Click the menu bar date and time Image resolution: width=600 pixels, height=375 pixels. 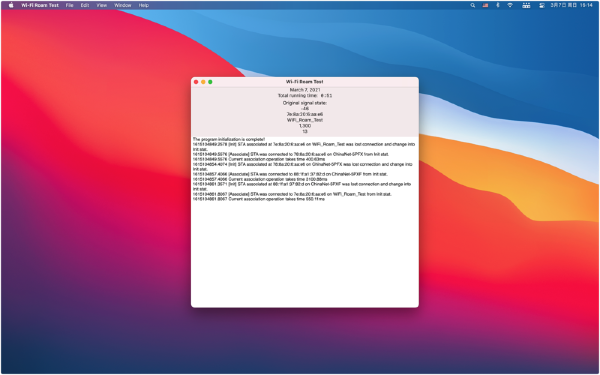point(572,5)
